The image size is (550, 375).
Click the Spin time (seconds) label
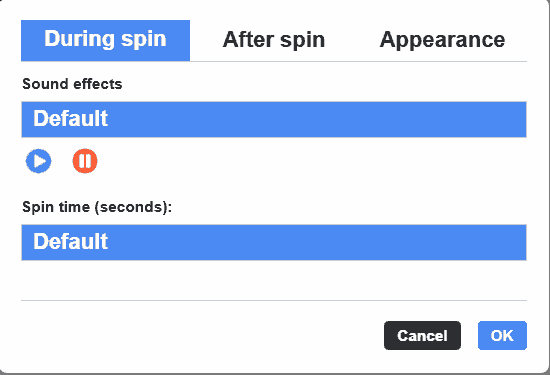click(97, 207)
